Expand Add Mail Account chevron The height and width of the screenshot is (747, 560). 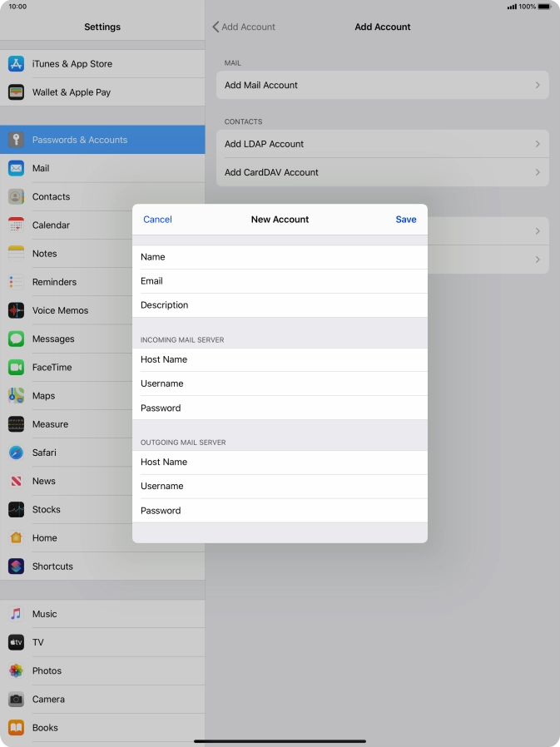tap(538, 85)
